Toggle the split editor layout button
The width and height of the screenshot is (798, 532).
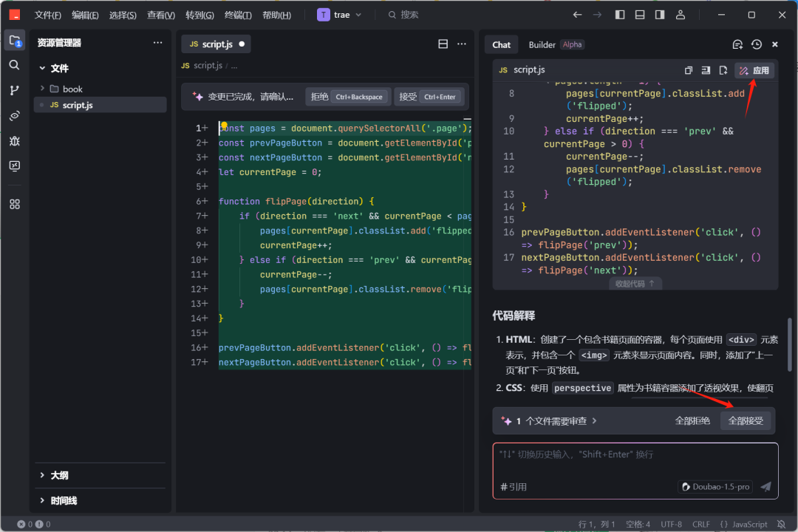coord(443,44)
